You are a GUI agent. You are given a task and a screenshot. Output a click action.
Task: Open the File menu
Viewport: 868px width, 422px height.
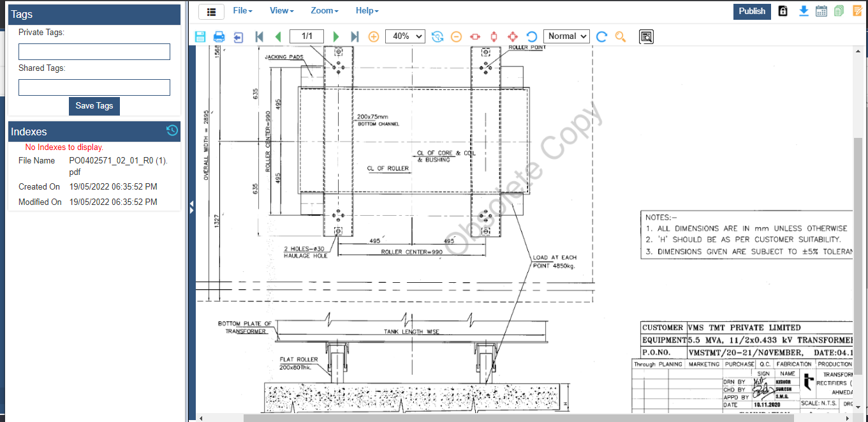pyautogui.click(x=242, y=11)
